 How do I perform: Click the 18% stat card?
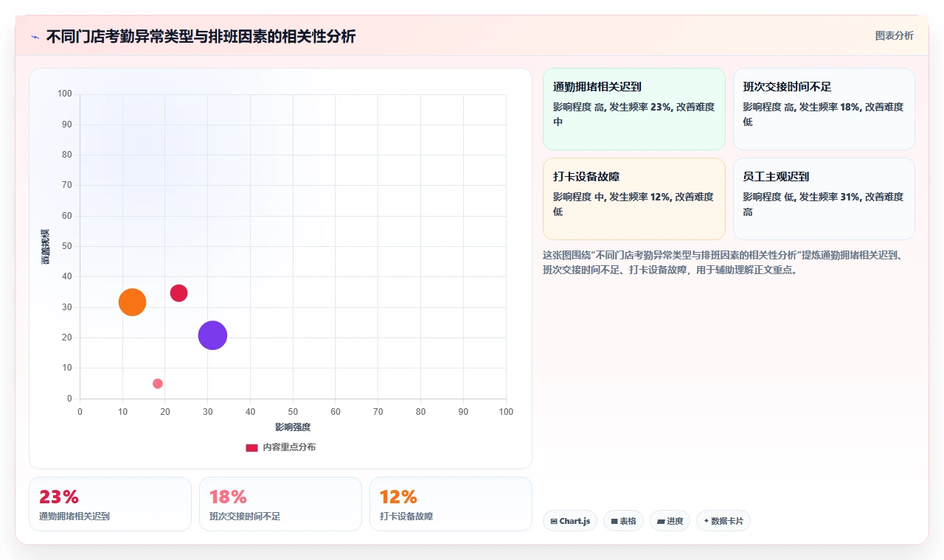point(280,504)
